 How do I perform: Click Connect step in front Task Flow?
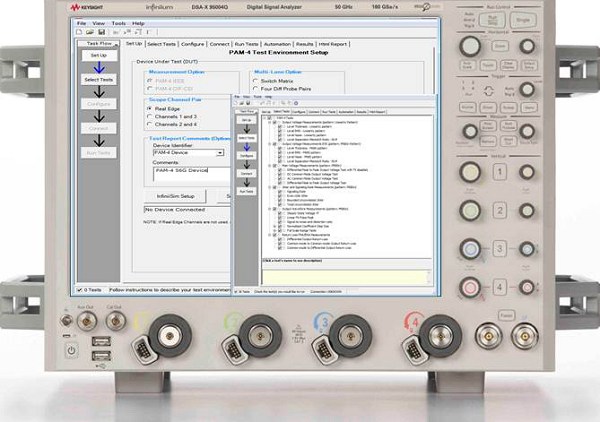[x=246, y=174]
